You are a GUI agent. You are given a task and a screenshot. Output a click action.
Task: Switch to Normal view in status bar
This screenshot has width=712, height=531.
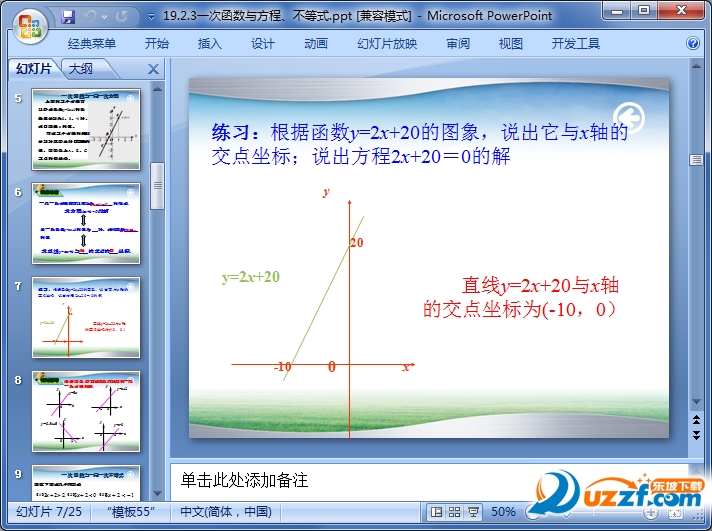click(x=436, y=512)
